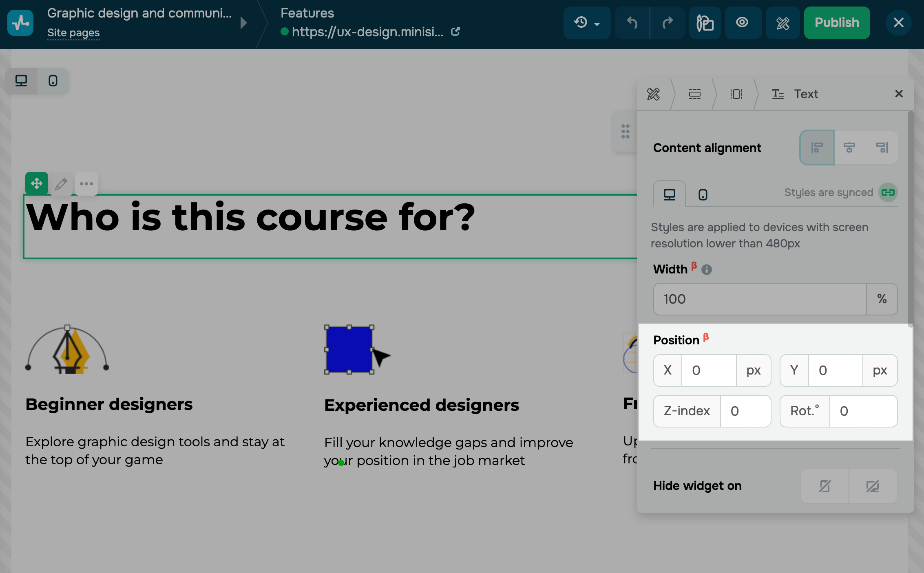Switch canvas to mobile device view
Image resolution: width=924 pixels, height=573 pixels.
coord(53,81)
